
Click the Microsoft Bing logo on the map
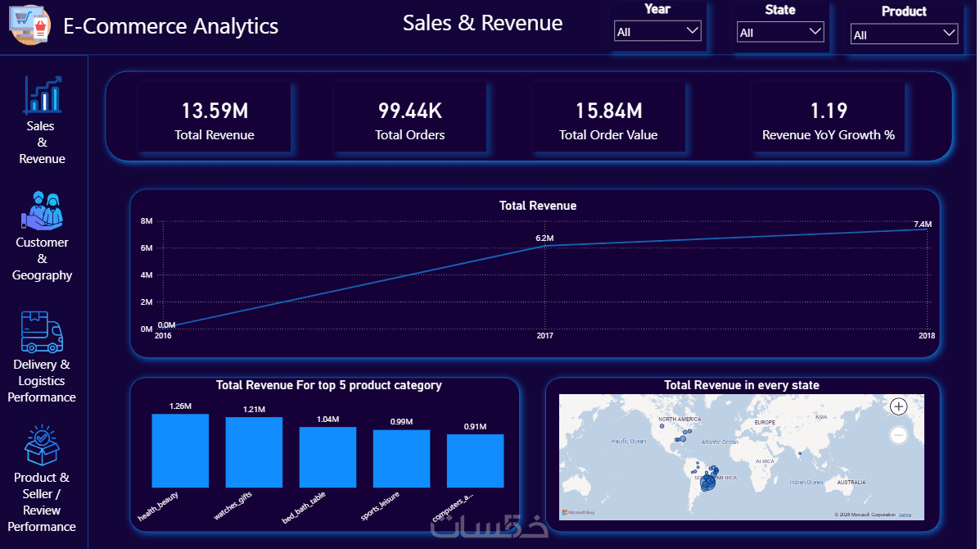(x=578, y=512)
